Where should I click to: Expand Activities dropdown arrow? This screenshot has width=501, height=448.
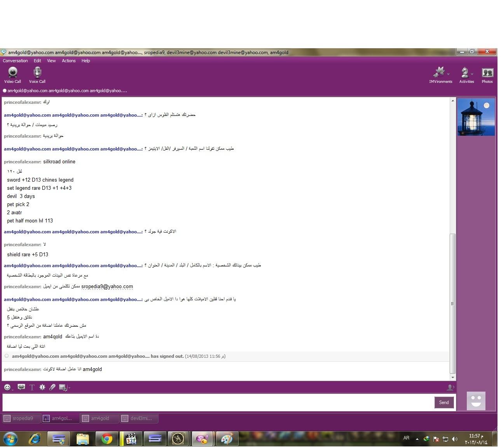point(472,74)
